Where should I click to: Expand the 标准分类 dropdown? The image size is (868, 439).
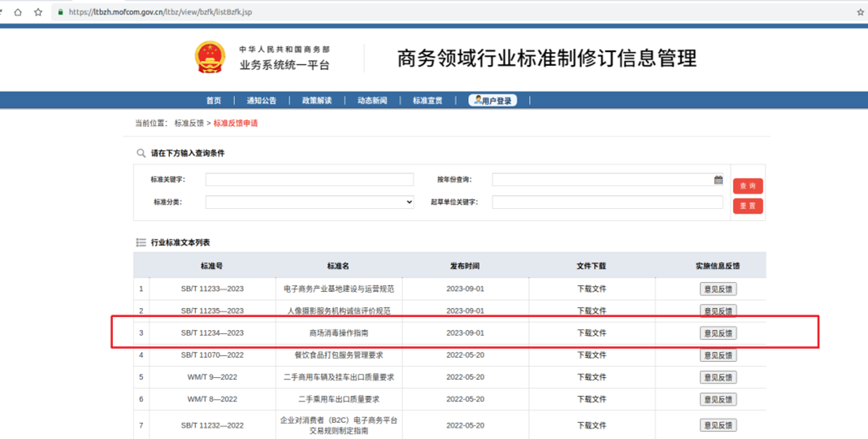click(310, 202)
